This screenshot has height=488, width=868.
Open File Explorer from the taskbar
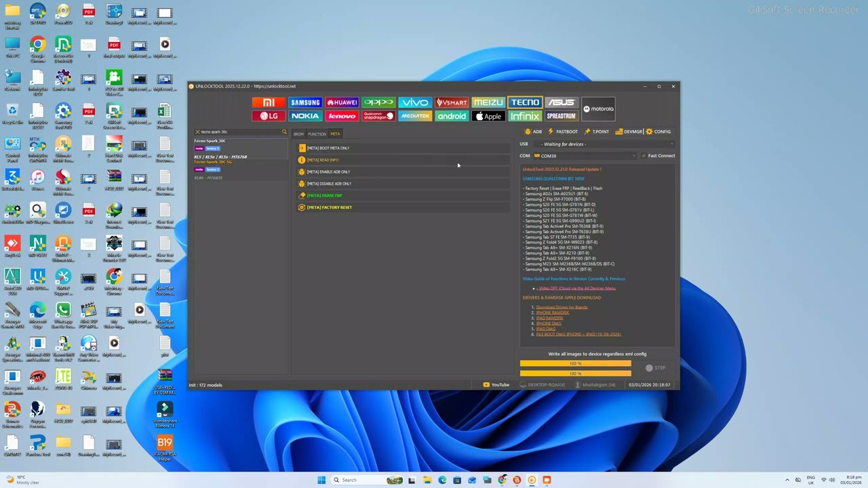(427, 480)
